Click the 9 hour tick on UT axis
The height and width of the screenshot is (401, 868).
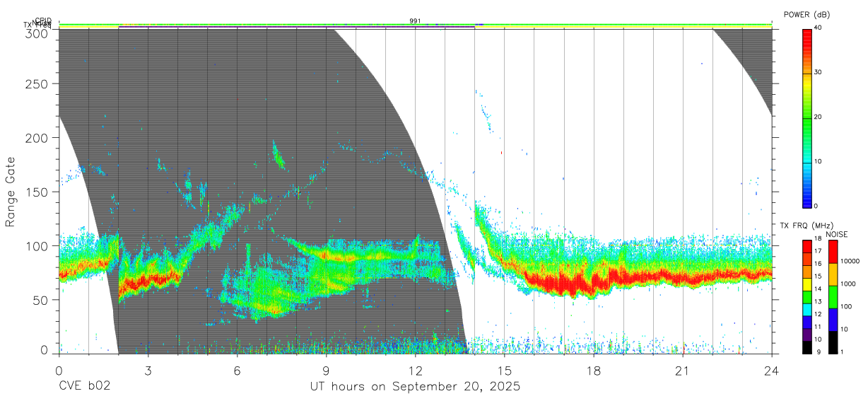coord(326,371)
